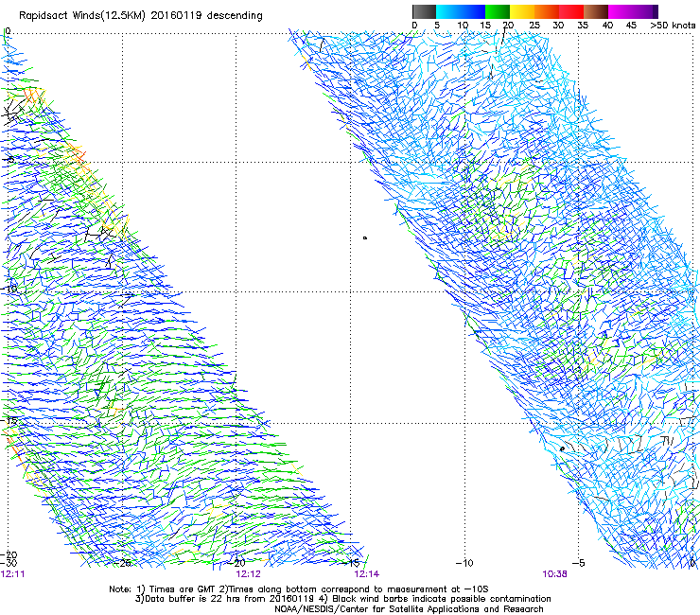The width and height of the screenshot is (700, 615).
Task: Pick the green 15-20 knots legend swatch
Action: coord(498,11)
